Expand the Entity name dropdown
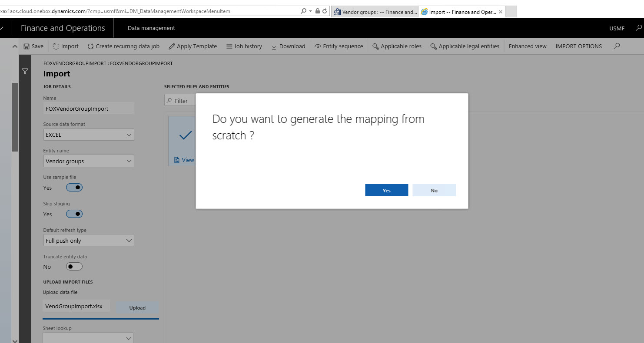The image size is (644, 343). (x=129, y=161)
